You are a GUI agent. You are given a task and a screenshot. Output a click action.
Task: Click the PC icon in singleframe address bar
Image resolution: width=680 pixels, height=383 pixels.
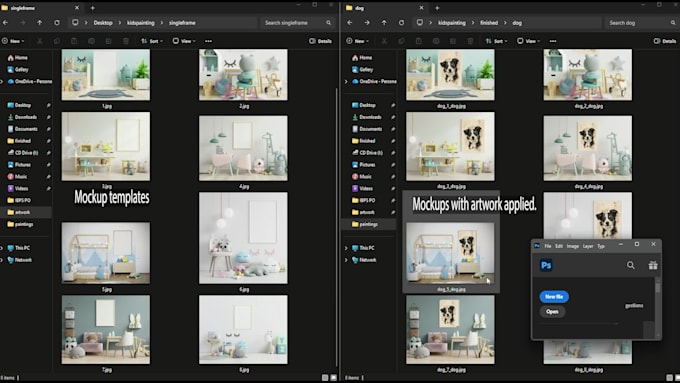pos(75,23)
